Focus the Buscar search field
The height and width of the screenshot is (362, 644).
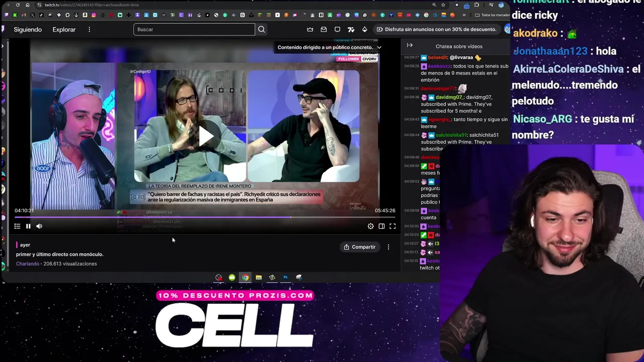point(194,29)
